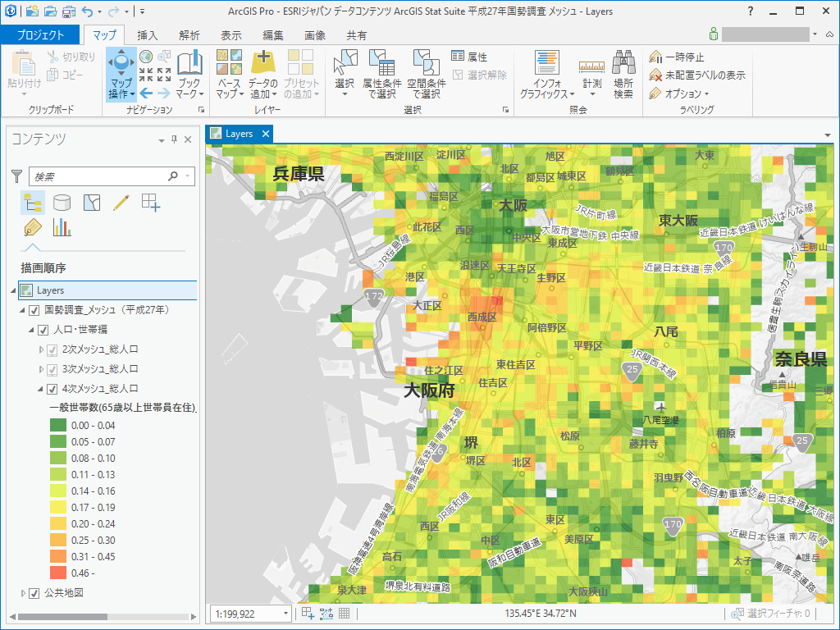Click the red 0.46 - legend swatch
This screenshot has width=840, height=630.
pyautogui.click(x=57, y=573)
